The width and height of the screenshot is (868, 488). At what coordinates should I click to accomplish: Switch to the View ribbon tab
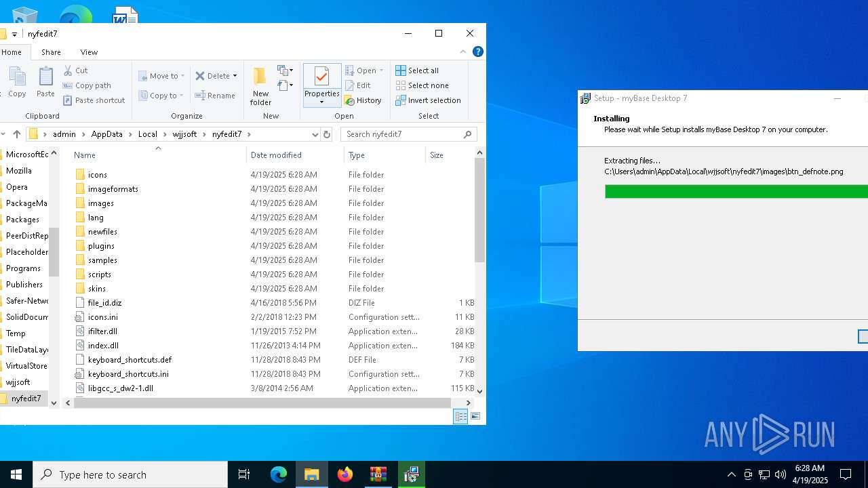point(90,52)
